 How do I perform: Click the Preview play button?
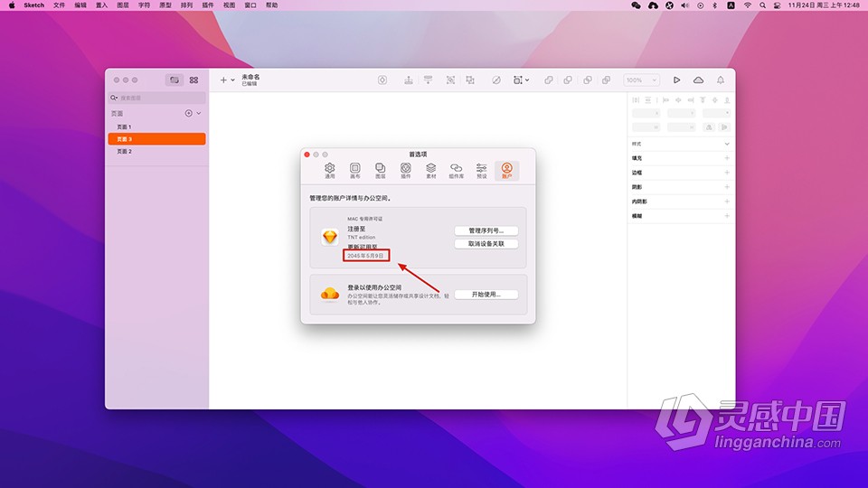(676, 80)
